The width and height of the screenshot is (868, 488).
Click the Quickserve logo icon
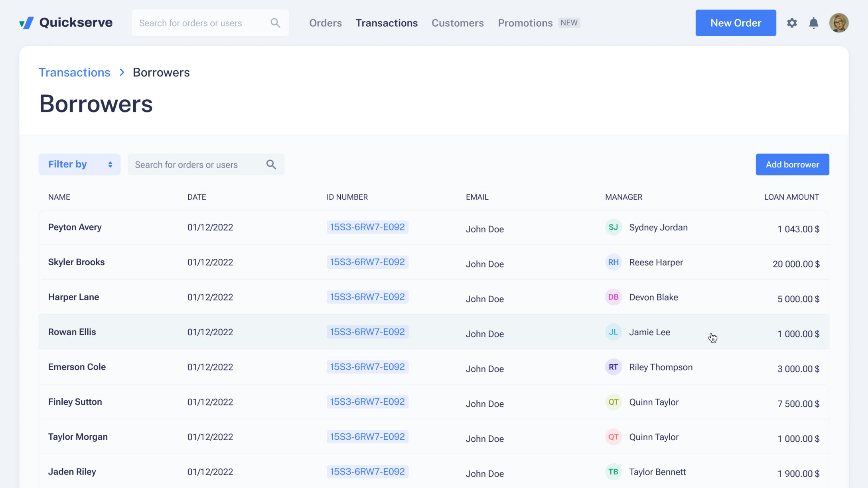[27, 23]
